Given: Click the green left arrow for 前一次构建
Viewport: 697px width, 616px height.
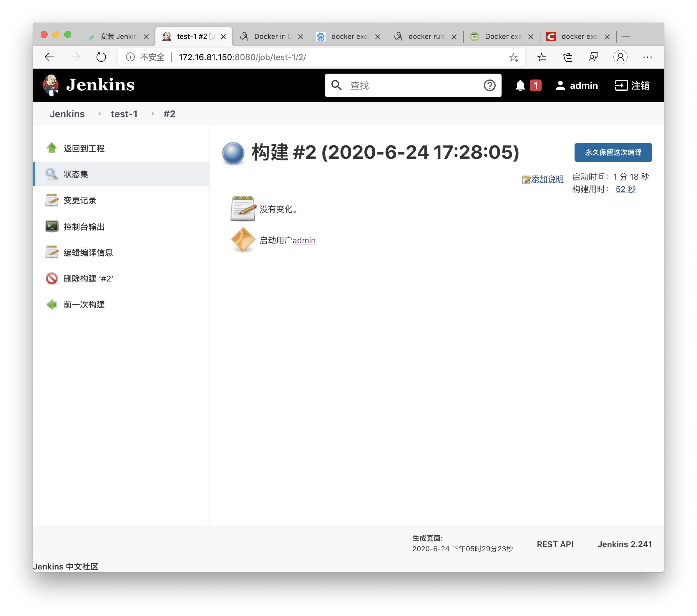Looking at the screenshot, I should point(52,304).
